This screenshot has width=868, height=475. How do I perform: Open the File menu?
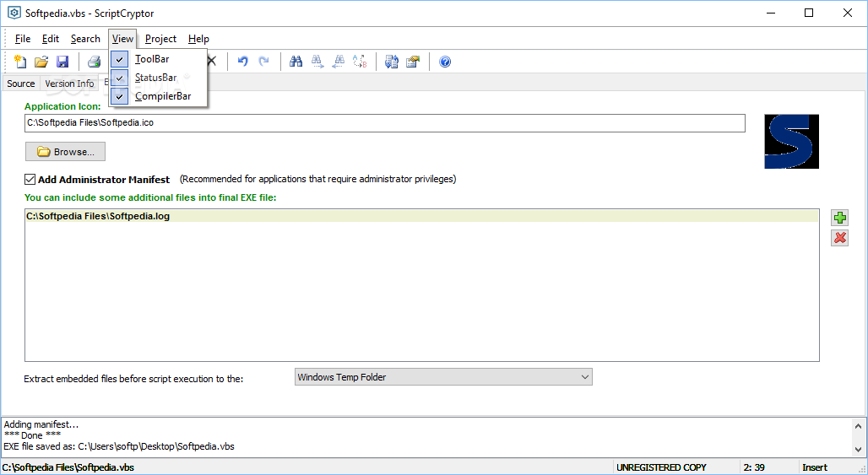pyautogui.click(x=23, y=39)
